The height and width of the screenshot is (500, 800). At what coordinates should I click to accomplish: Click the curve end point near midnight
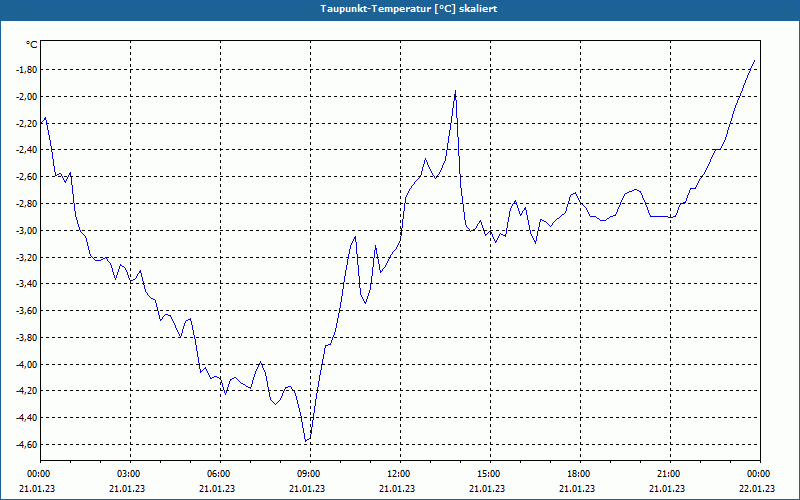(x=754, y=60)
